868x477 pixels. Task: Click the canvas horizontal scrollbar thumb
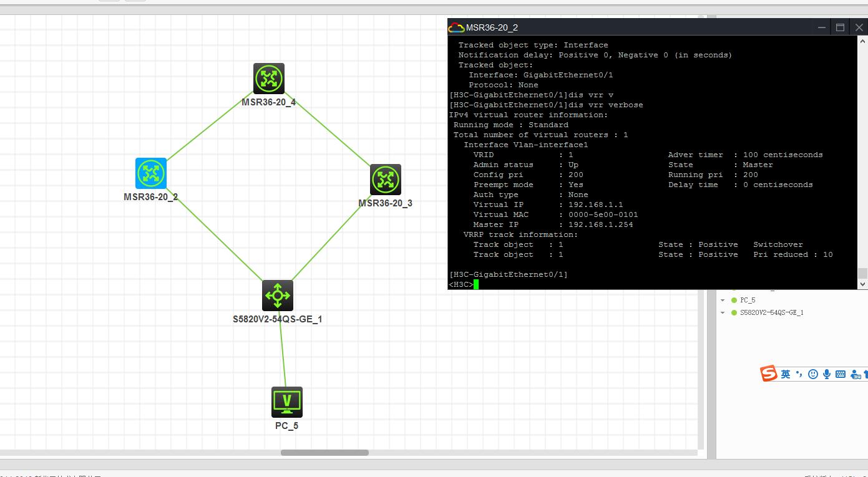point(324,453)
